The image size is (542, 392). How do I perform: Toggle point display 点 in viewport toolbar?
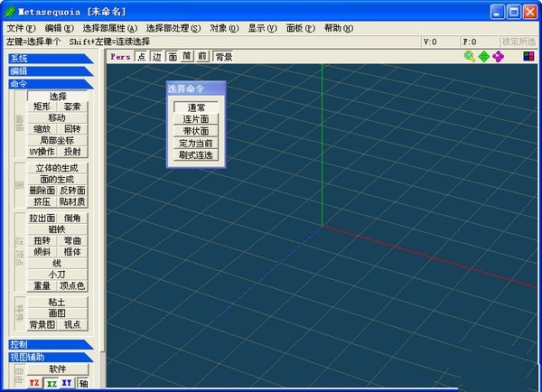(142, 56)
